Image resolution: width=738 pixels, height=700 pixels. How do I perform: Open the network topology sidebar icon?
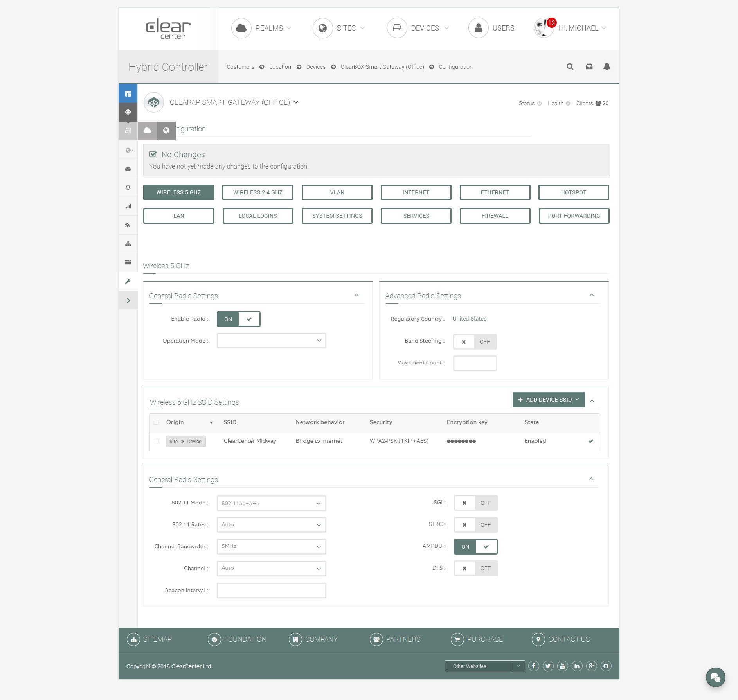click(x=128, y=244)
